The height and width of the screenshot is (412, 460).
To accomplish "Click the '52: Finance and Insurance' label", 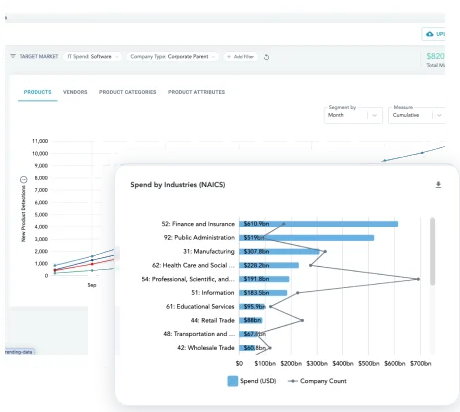I will [x=198, y=224].
